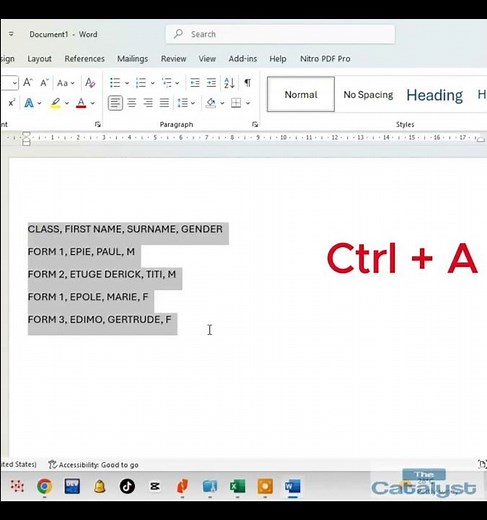487x520 pixels.
Task: Sort the selected text
Action: [x=229, y=83]
